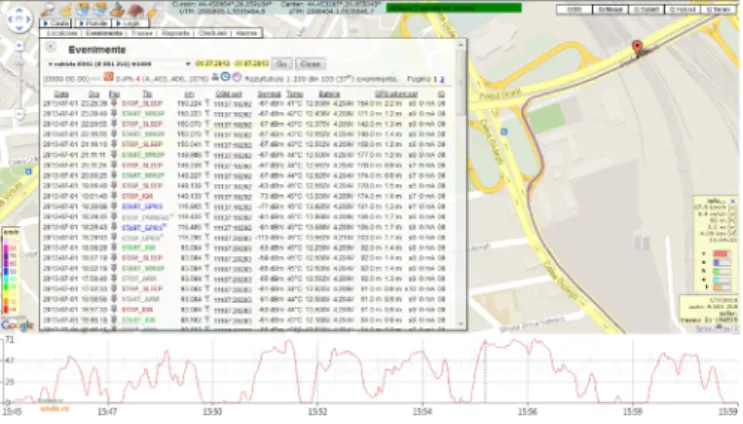Image resolution: width=743 pixels, height=424 pixels.
Task: Go to results page 2
Action: click(442, 80)
